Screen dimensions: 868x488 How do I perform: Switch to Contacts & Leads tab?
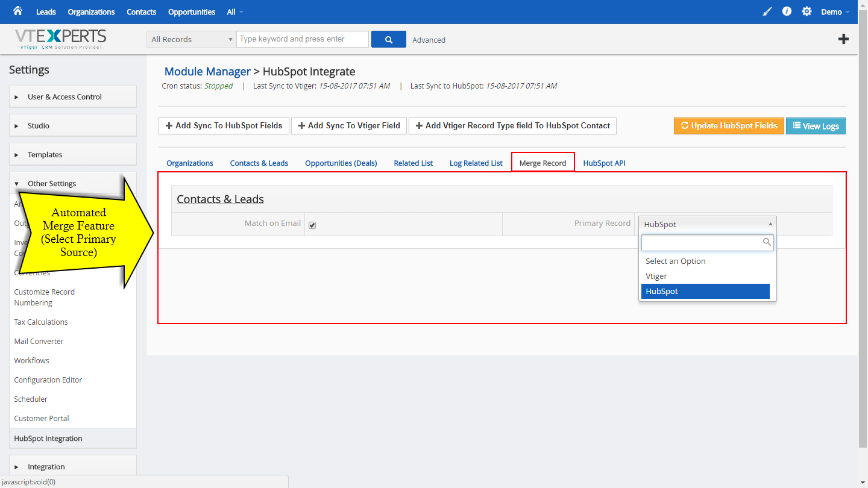(x=259, y=163)
